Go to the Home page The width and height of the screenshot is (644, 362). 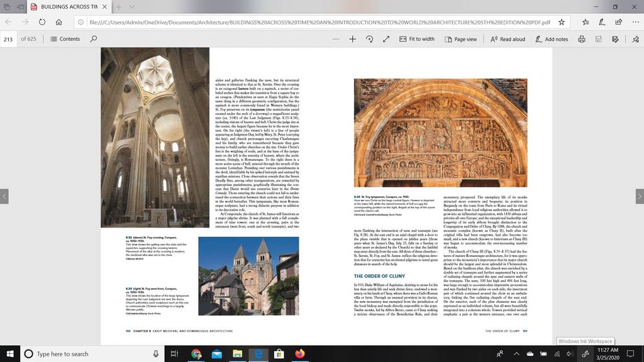pyautogui.click(x=59, y=22)
